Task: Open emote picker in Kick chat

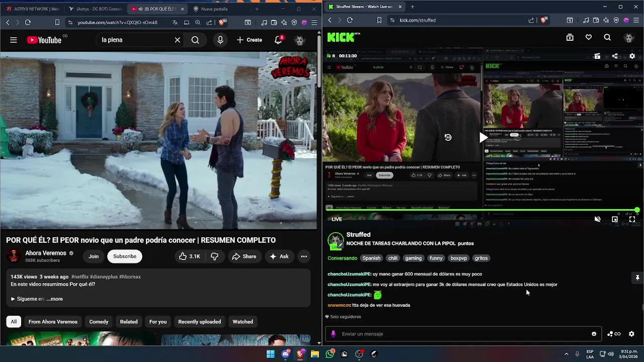Action: (594, 334)
